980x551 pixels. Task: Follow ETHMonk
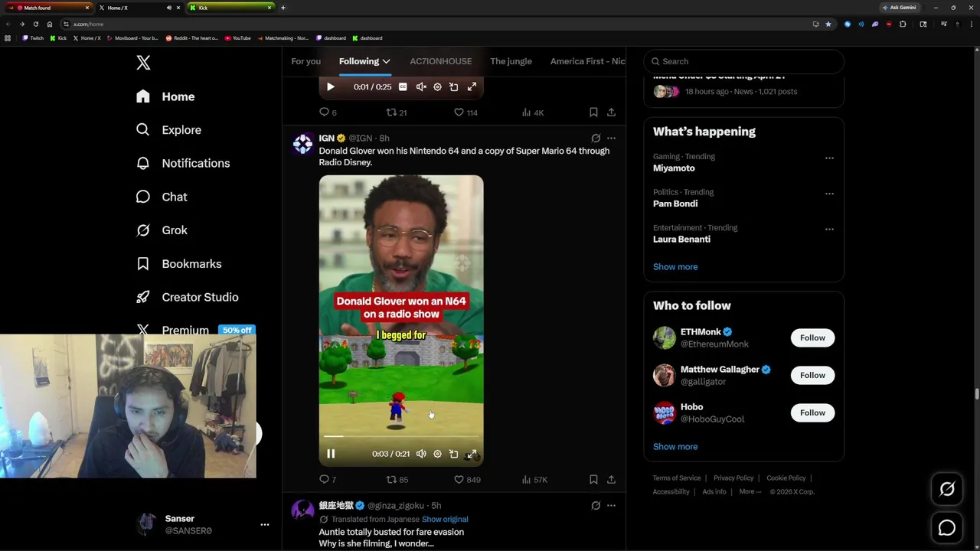(812, 338)
